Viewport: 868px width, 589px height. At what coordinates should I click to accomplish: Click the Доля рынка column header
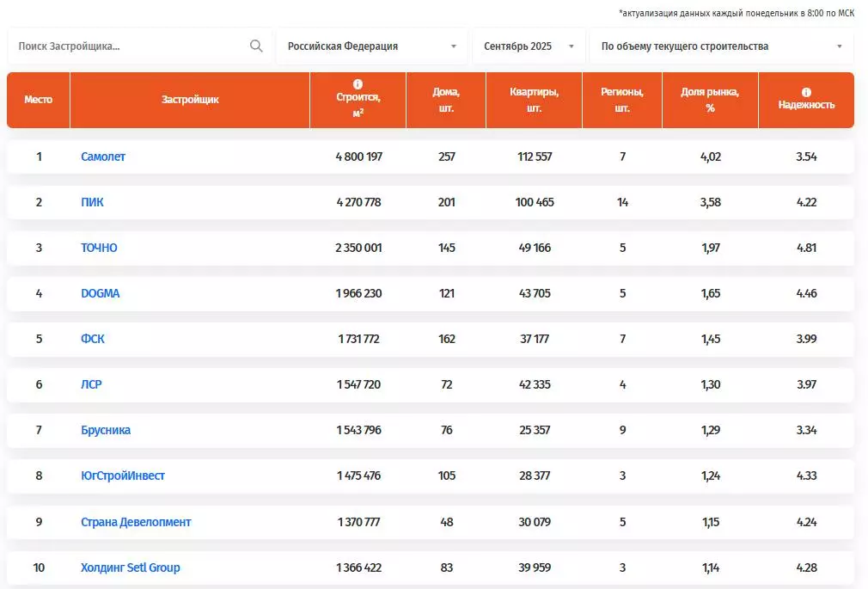coord(710,100)
